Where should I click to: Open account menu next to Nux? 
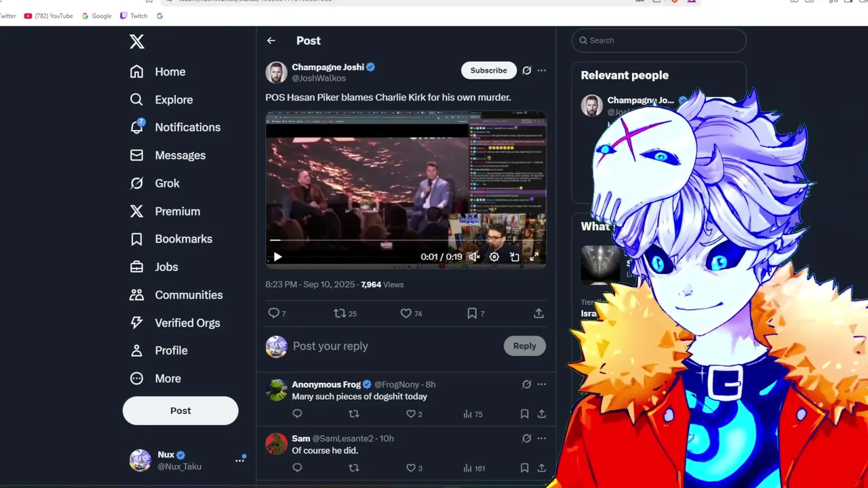[x=240, y=460]
